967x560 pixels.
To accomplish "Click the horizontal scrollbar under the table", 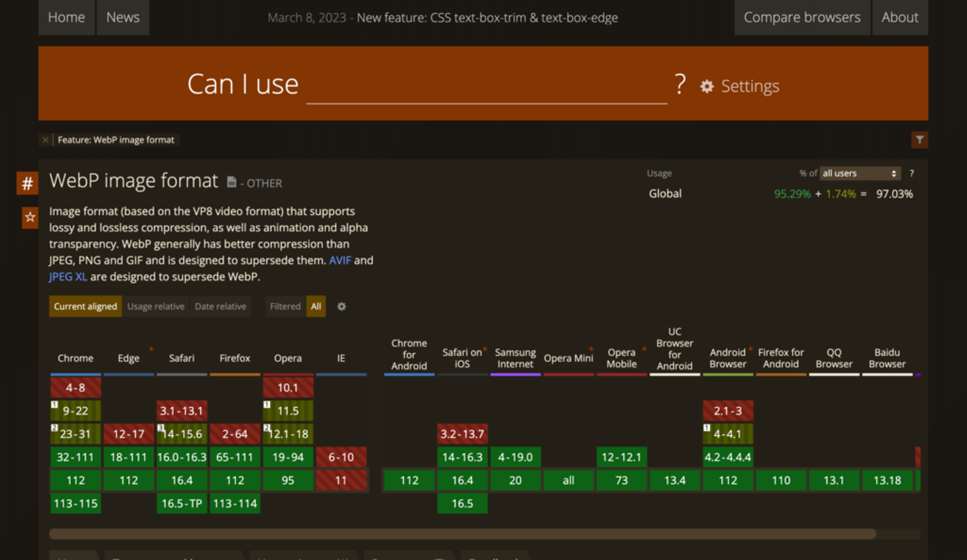I will (462, 534).
